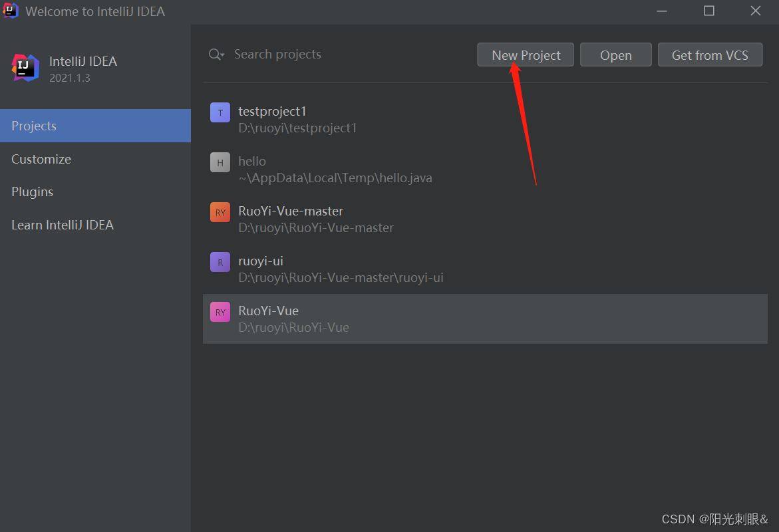
Task: Click the path D:\ruoyi\RuoYi-Vue
Action: 293,328
